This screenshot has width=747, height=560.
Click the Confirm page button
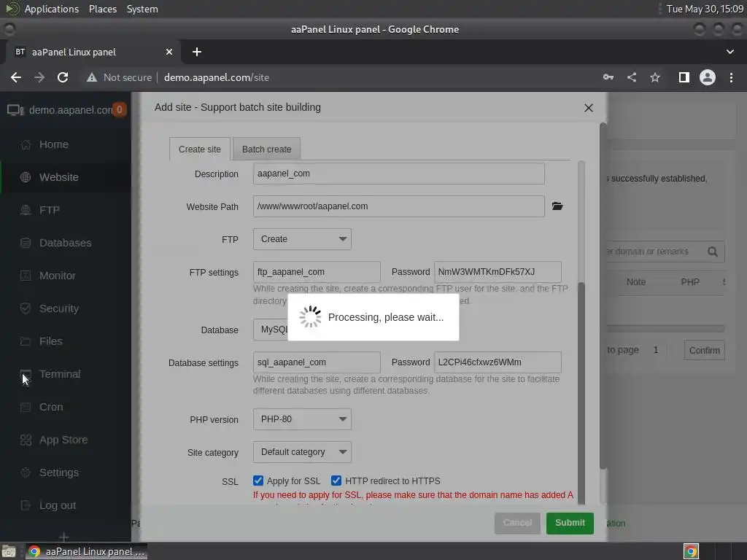click(x=704, y=351)
